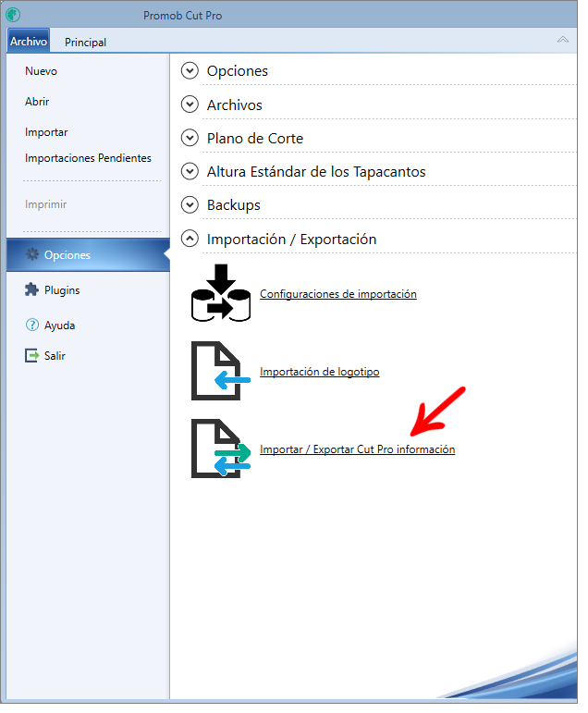Click the Importación / Exportación heading

tap(291, 240)
